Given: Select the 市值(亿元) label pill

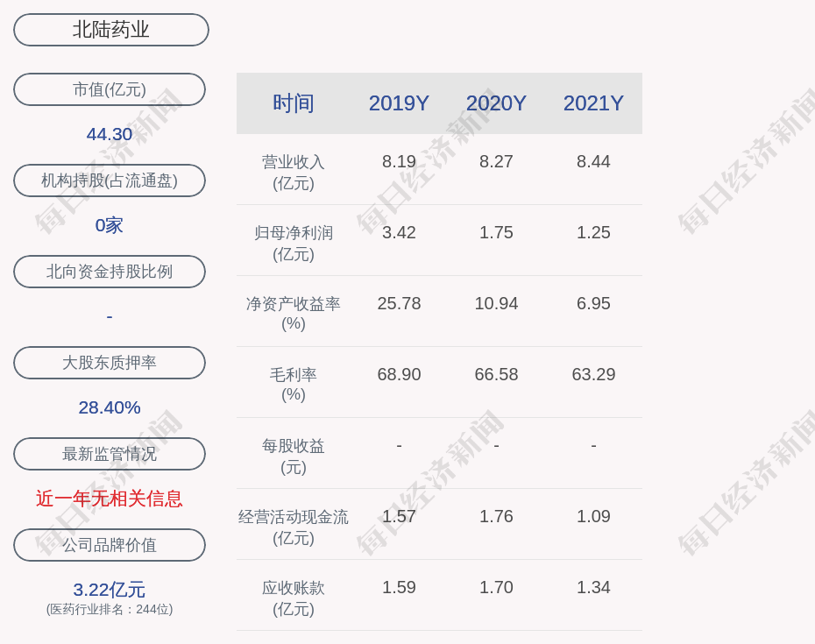Looking at the screenshot, I should (110, 89).
